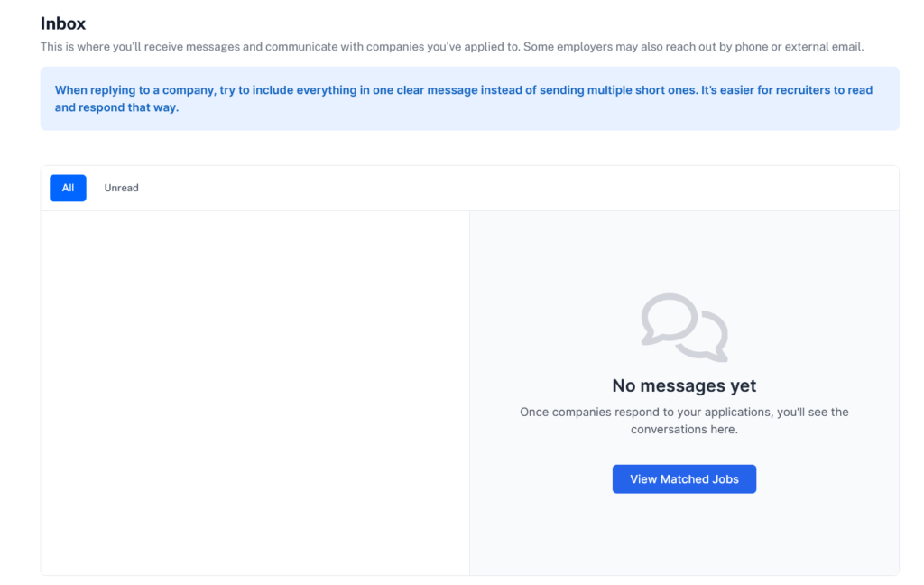924x585 pixels.
Task: Click the chat bubbles illustration icon
Action: click(x=683, y=327)
